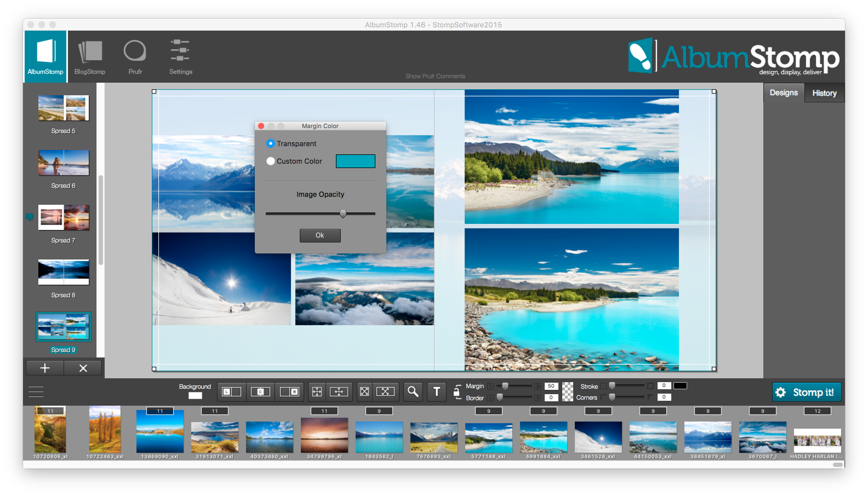Toggle the margin/border padlock icon
Viewport: 868px width, 496px height.
point(456,391)
